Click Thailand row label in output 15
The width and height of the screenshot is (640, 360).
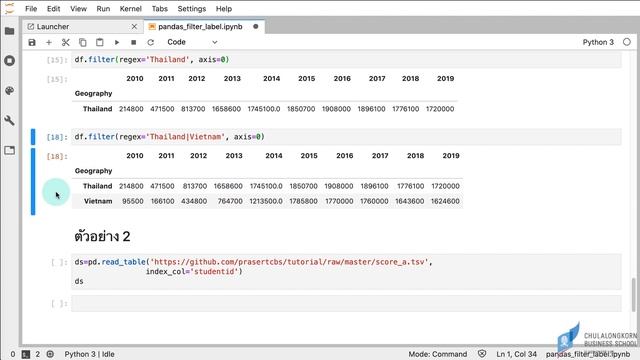click(97, 109)
